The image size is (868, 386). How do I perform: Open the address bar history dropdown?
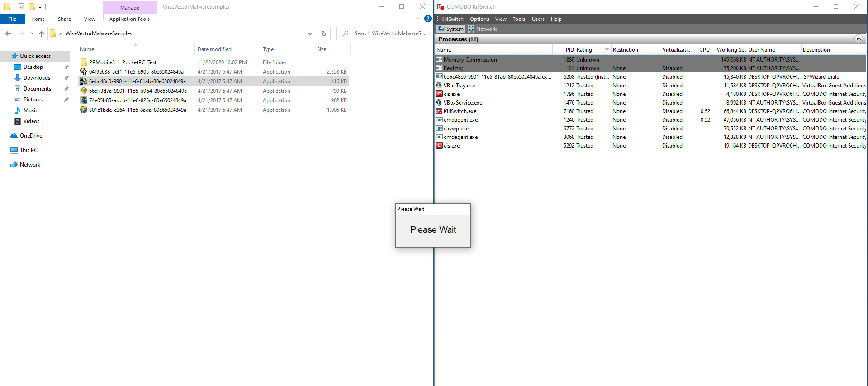[x=310, y=33]
